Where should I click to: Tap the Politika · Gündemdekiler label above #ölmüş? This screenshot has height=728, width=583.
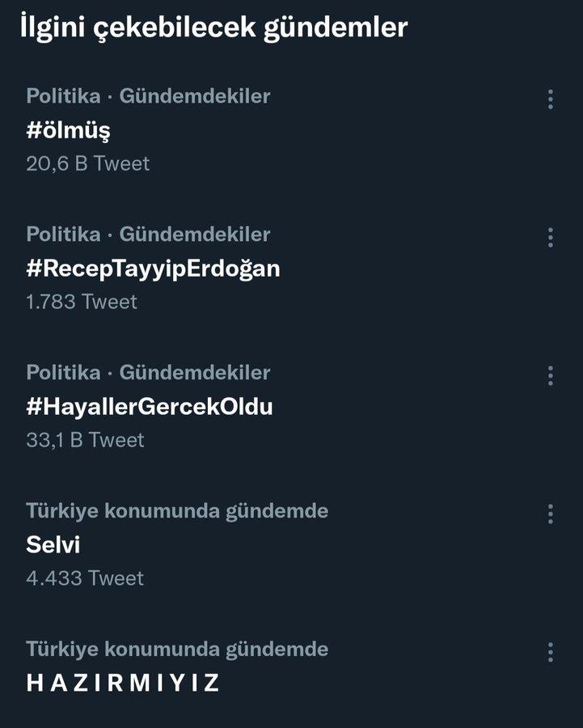148,96
